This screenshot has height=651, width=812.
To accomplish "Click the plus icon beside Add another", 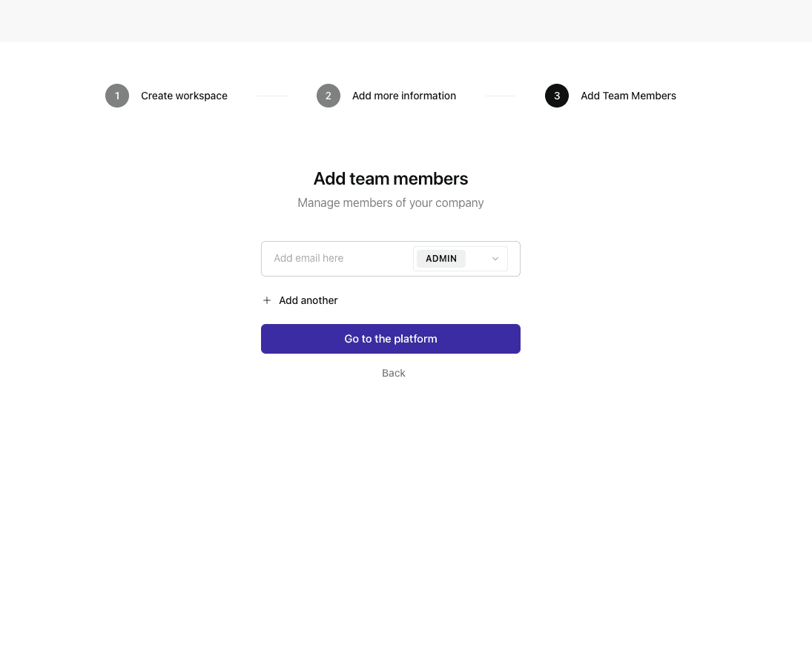I will [x=267, y=300].
